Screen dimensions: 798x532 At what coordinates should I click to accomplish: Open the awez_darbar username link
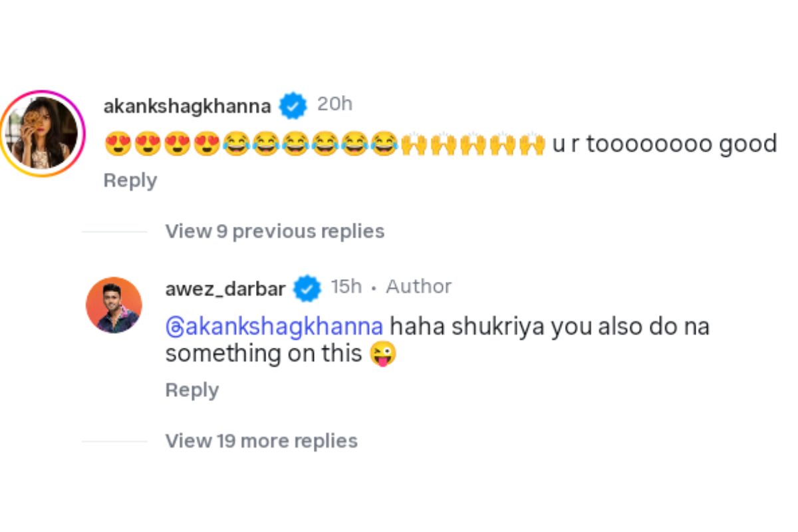tap(225, 288)
